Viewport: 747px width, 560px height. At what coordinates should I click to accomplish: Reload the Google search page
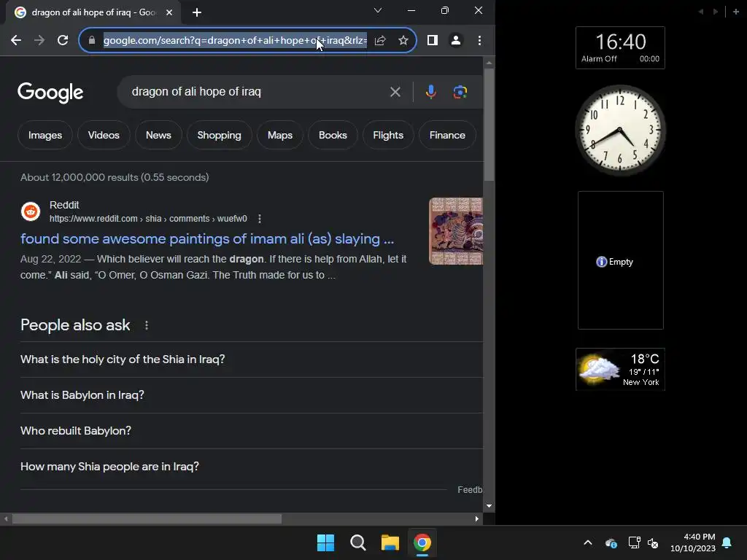[63, 41]
